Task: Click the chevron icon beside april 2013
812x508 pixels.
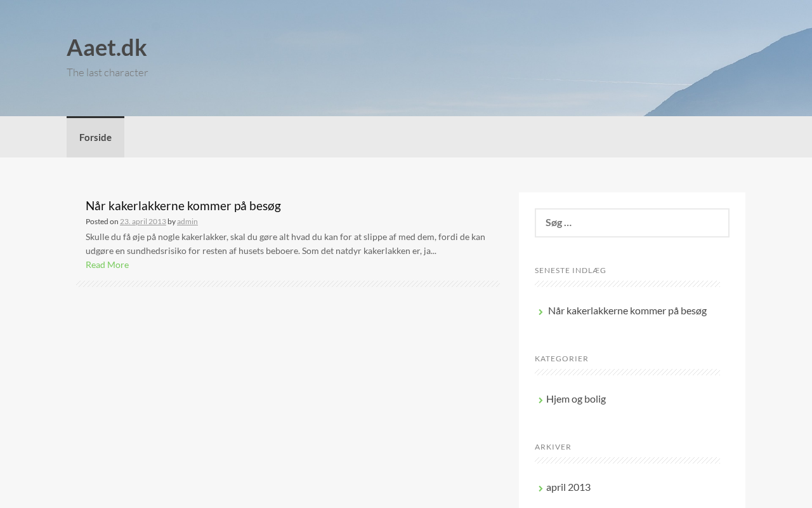Action: 540,488
